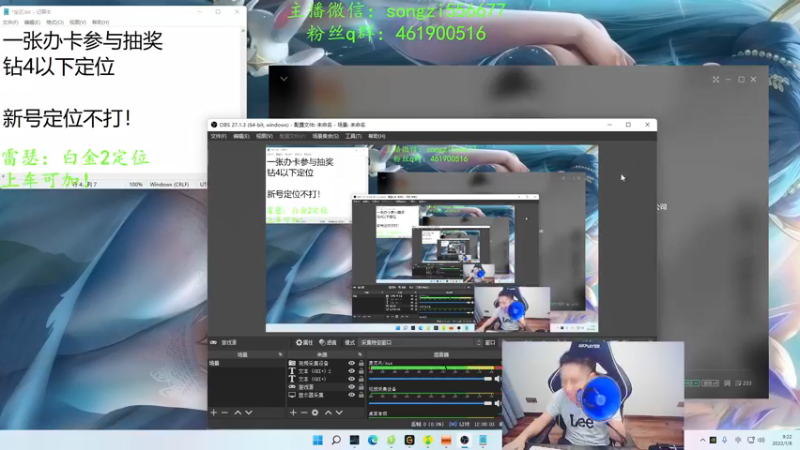Open source properties with the 属性 gear button
The height and width of the screenshot is (450, 800).
click(x=304, y=342)
